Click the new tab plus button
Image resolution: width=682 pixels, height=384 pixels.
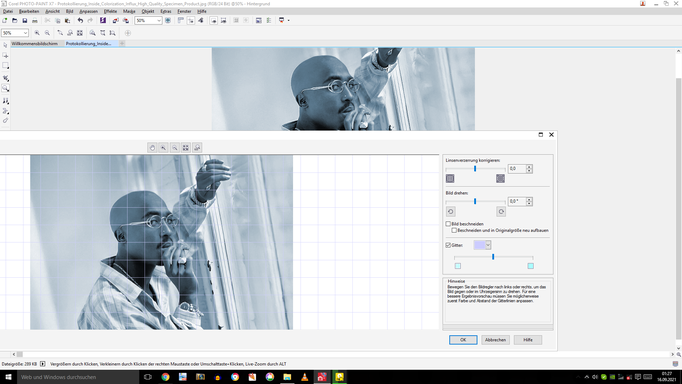point(122,43)
